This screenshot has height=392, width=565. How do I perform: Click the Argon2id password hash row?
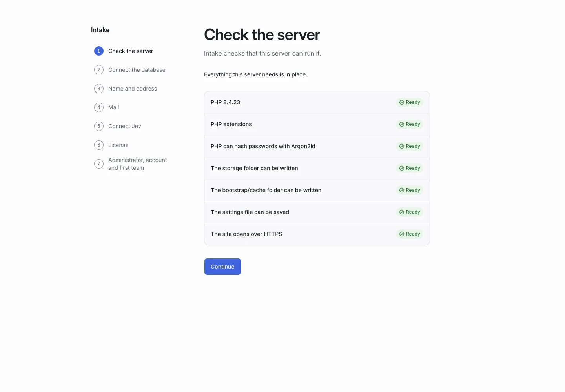(317, 146)
